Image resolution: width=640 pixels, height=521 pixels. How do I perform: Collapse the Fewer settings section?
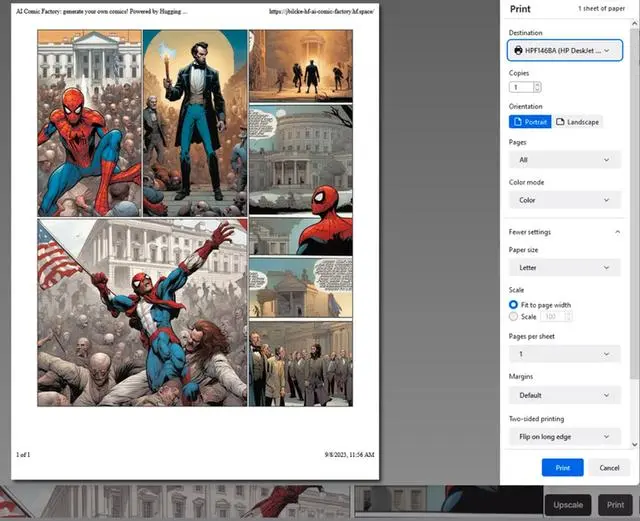564,232
